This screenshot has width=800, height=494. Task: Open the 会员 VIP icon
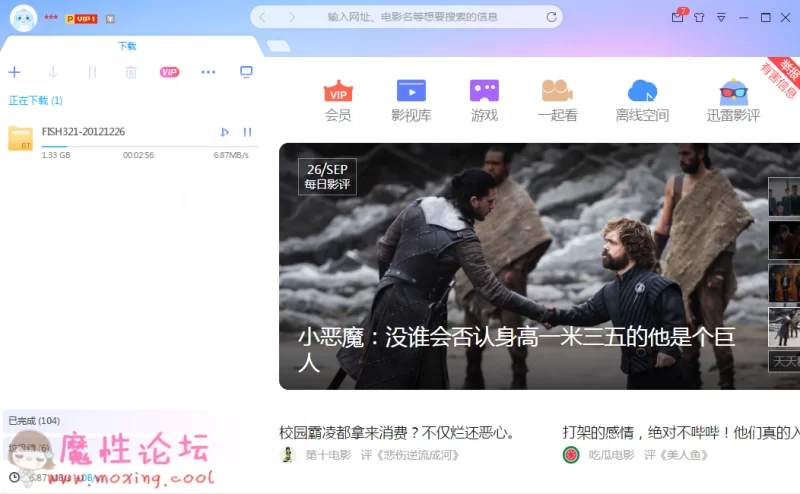[x=338, y=101]
